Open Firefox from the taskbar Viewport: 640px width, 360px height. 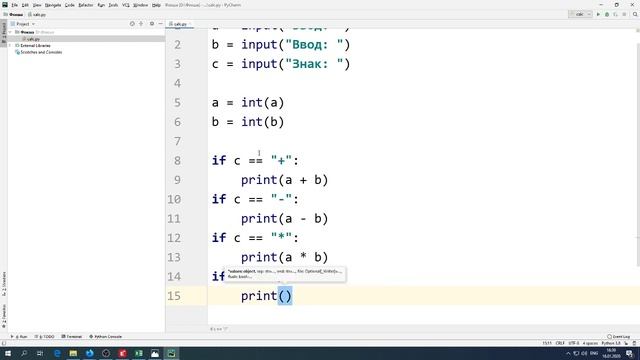89,353
